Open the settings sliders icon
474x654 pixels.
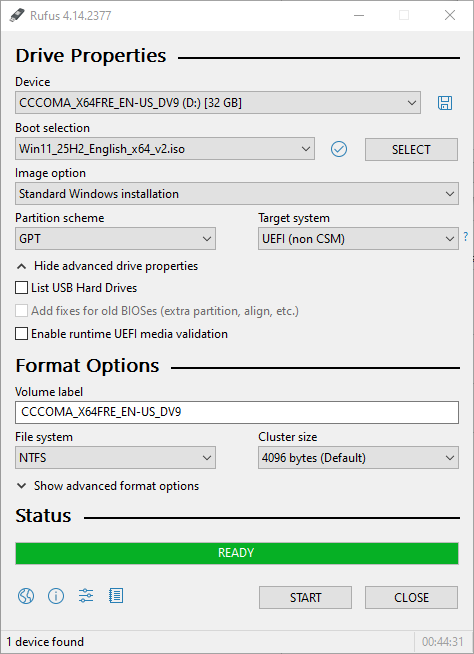coord(86,596)
